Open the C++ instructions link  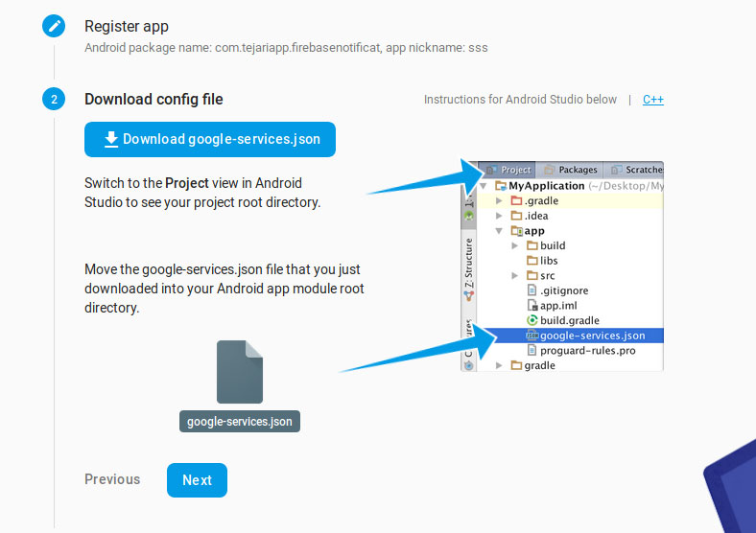[652, 100]
